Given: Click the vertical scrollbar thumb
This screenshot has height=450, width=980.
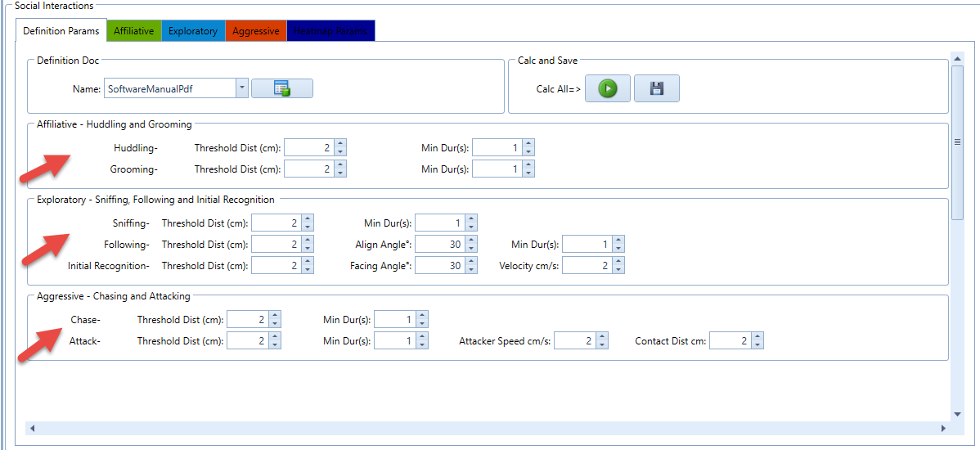Looking at the screenshot, I should [x=956, y=141].
